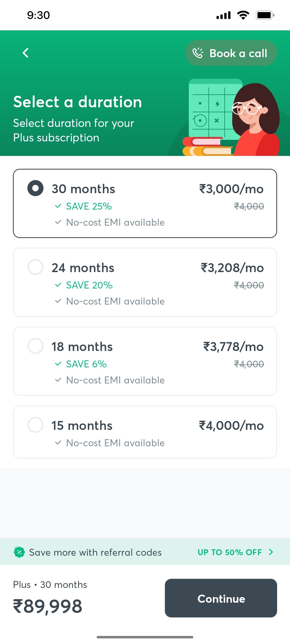The height and width of the screenshot is (644, 290).
Task: Click the checkmark beside SAVE 20%
Action: point(58,285)
